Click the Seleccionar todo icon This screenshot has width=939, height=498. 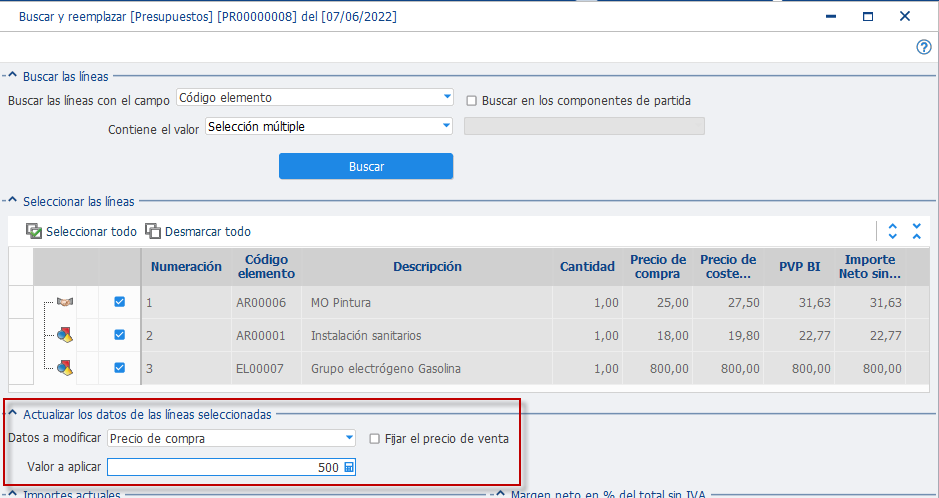(34, 231)
